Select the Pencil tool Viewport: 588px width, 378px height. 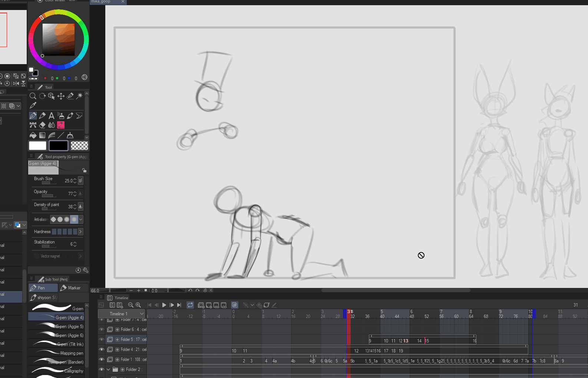point(42,116)
